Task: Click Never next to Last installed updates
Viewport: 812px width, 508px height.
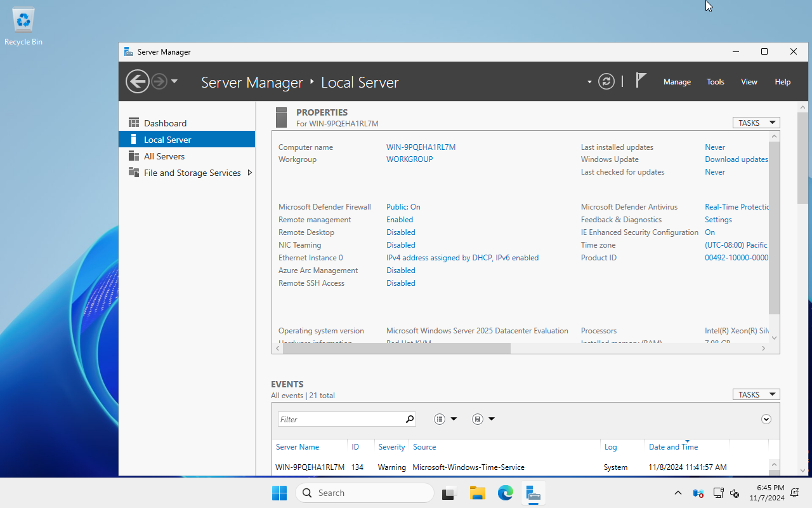Action: 715,147
